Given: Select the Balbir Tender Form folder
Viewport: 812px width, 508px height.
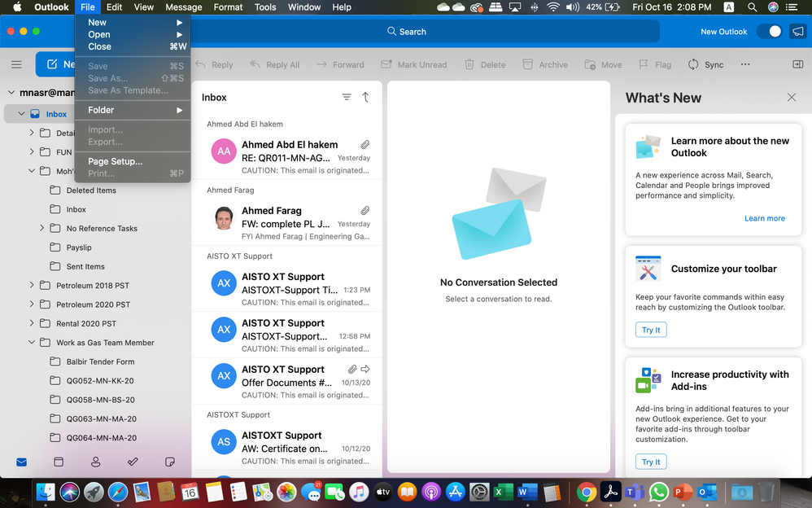Looking at the screenshot, I should tap(100, 361).
